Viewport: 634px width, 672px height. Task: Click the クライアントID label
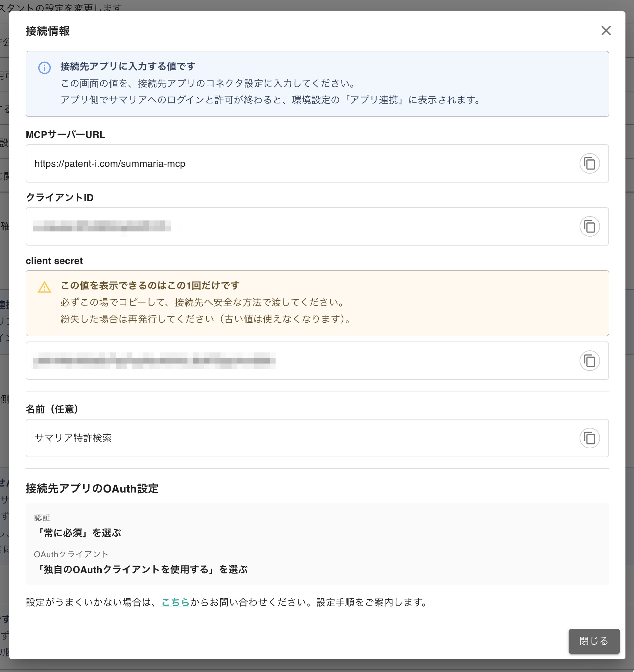(x=60, y=198)
